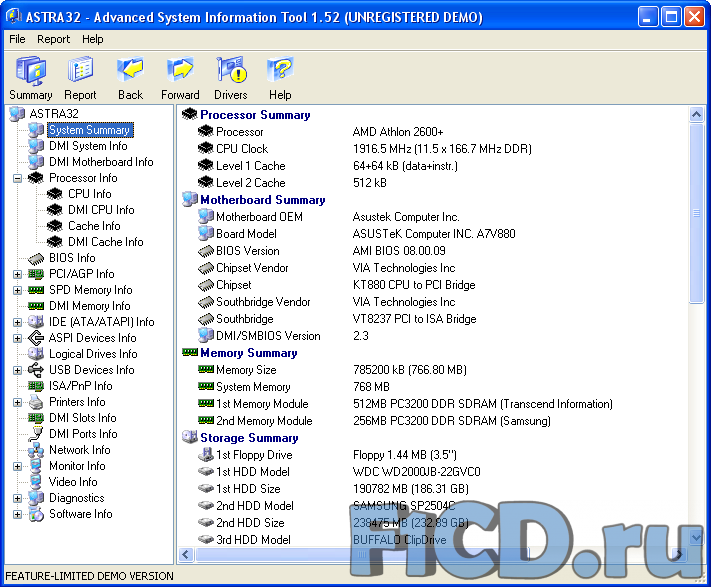Click the Network Info icon
This screenshot has height=587, width=711.
tap(36, 450)
